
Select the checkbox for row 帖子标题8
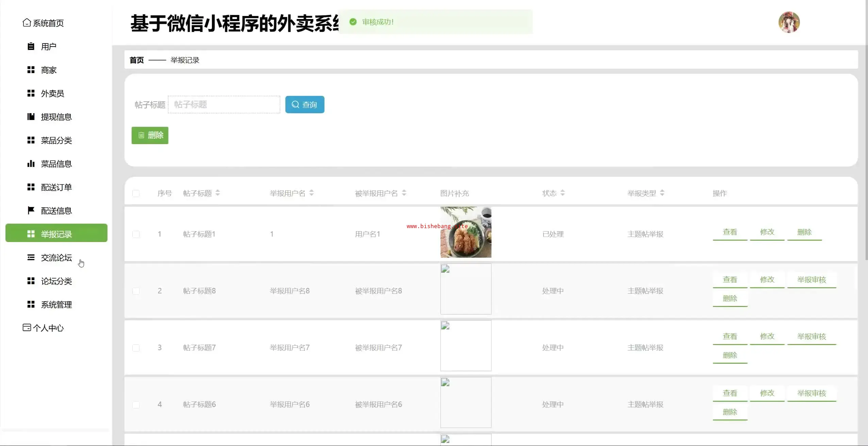click(x=136, y=291)
